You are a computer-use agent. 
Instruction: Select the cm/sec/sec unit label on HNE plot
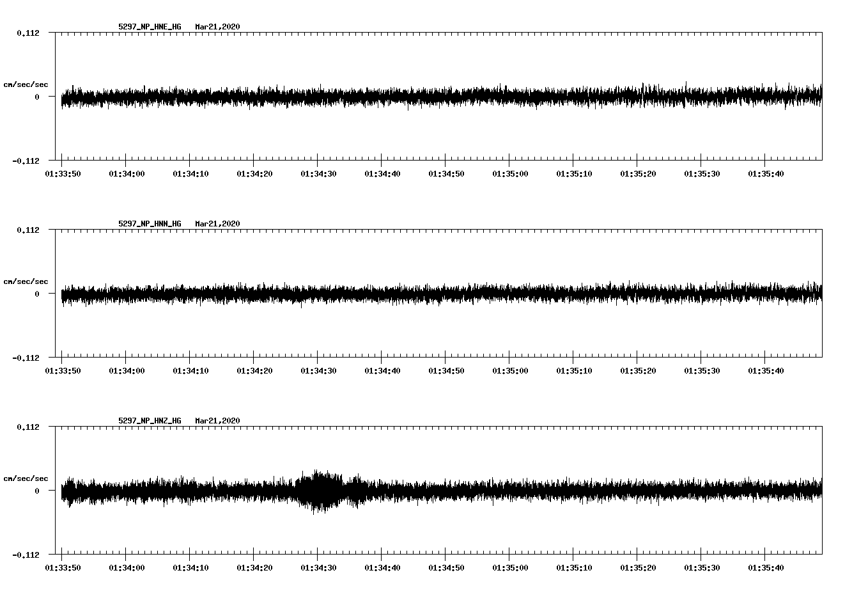(26, 85)
